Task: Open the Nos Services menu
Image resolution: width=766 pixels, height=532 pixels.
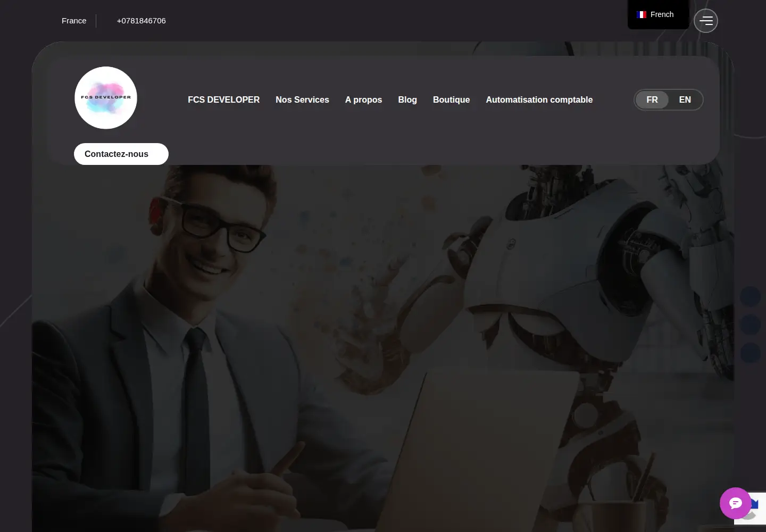Action: (302, 100)
